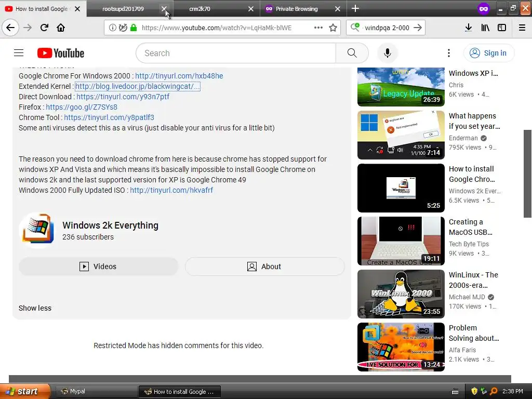The height and width of the screenshot is (399, 532).
Task: Click the magnifier icon in system tray
Action: [494, 391]
